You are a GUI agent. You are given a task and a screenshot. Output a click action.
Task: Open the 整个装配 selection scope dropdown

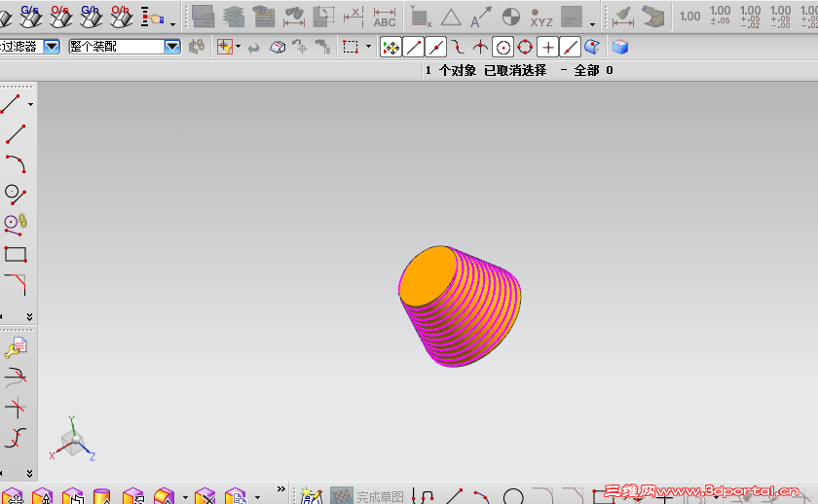pos(172,47)
